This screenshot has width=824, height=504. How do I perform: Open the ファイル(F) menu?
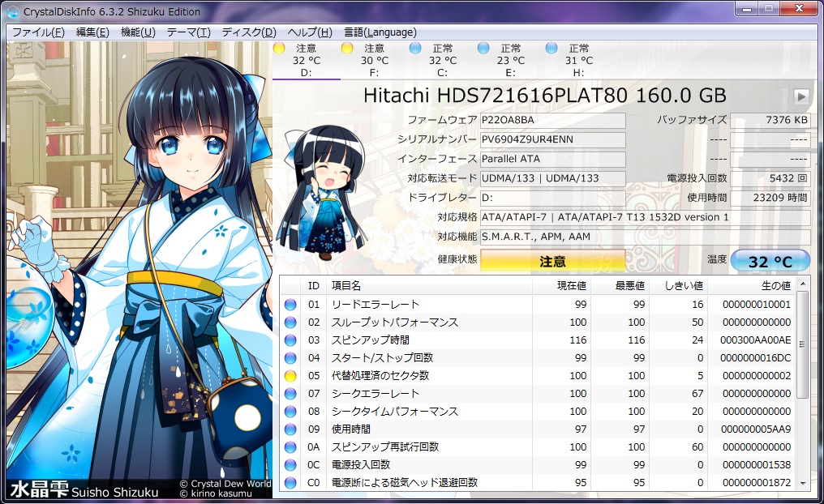tap(38, 32)
